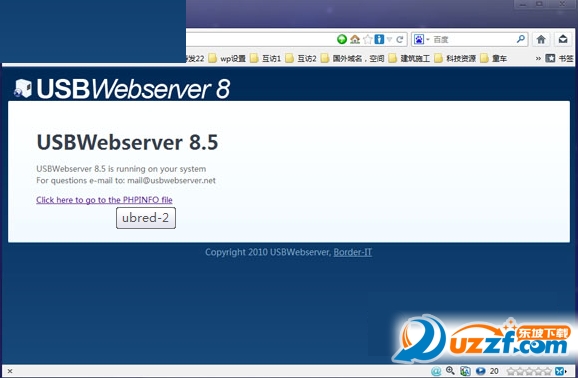Open the address bar history dropdown arrow
578x378 pixels.
tap(389, 39)
